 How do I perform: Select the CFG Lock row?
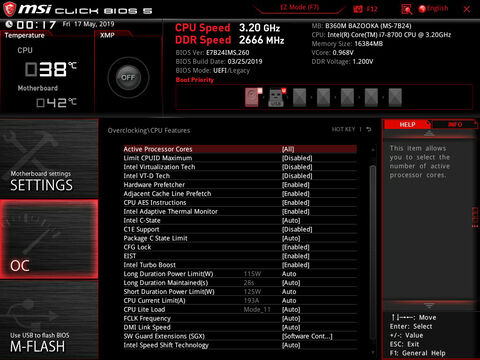pyautogui.click(x=240, y=247)
